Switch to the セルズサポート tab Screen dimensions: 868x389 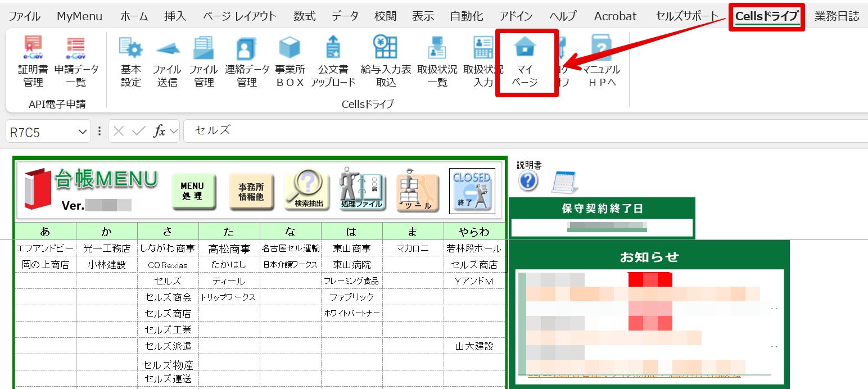click(687, 16)
